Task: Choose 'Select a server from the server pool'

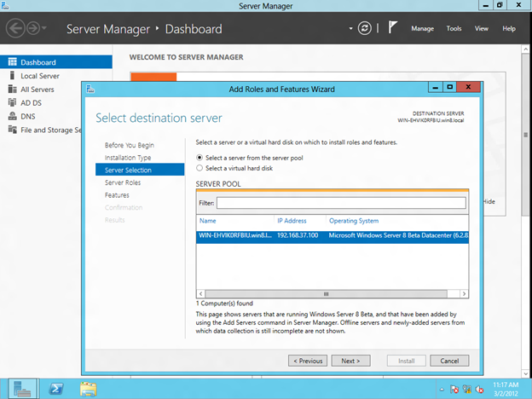Action: pos(199,158)
